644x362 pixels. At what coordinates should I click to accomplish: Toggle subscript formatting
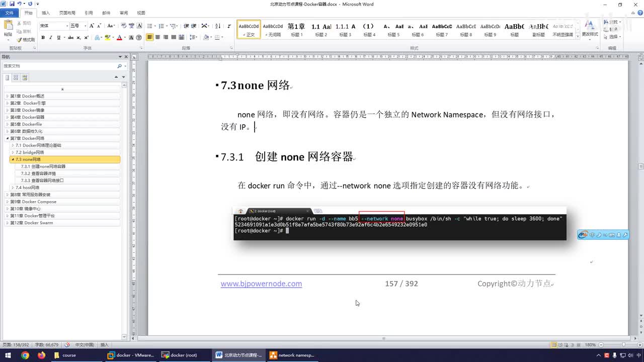[78, 38]
